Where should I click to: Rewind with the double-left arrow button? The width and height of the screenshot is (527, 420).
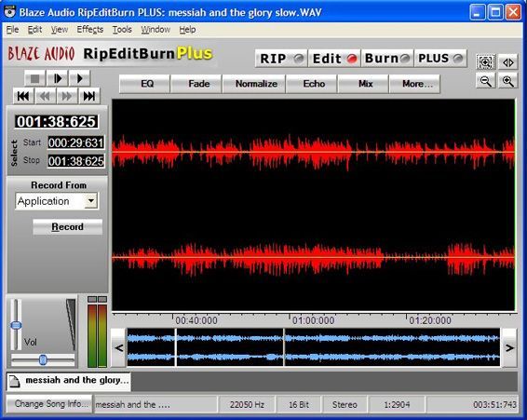click(45, 96)
